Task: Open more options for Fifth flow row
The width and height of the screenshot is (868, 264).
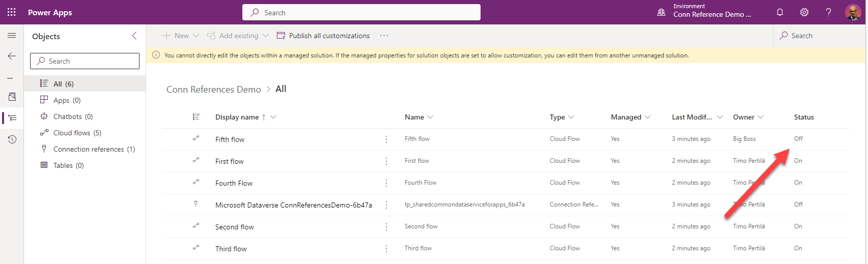Action: tap(386, 139)
